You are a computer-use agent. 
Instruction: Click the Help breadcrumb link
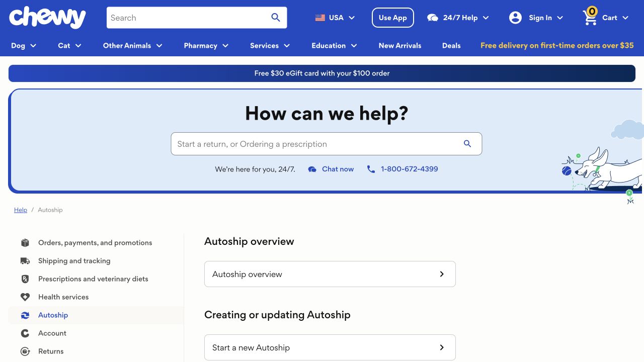[21, 210]
